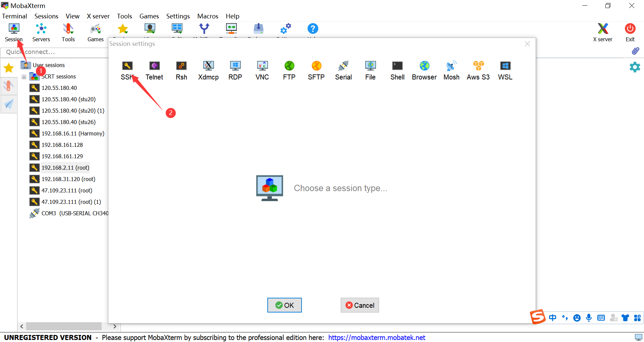The width and height of the screenshot is (644, 342).
Task: Open the X server menu
Action: coord(98,16)
